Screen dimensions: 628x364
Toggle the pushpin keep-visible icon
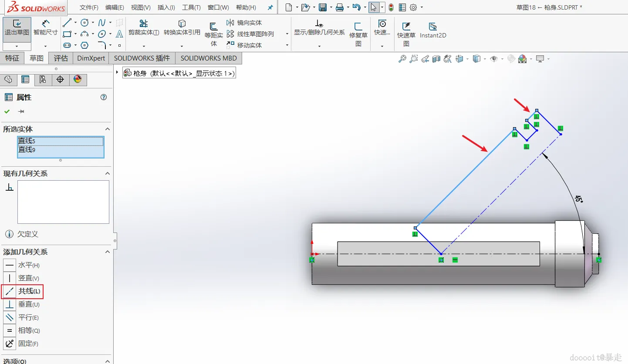(21, 111)
